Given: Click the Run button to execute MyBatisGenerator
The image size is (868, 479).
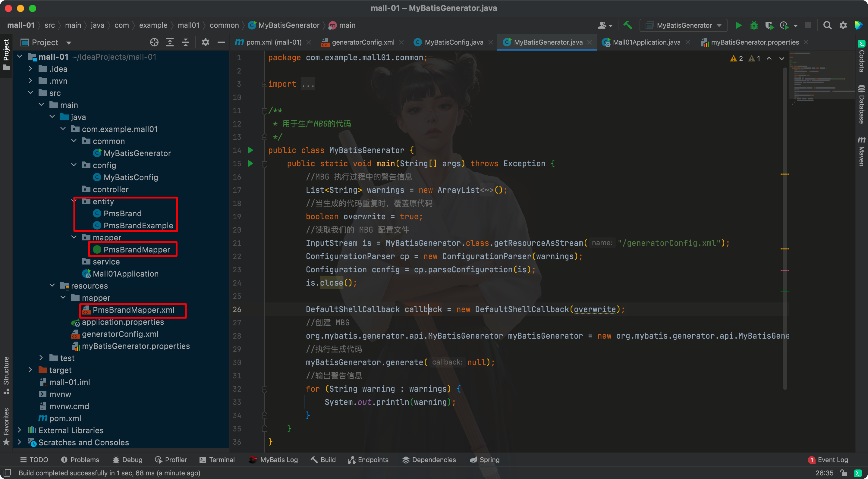Looking at the screenshot, I should tap(740, 25).
